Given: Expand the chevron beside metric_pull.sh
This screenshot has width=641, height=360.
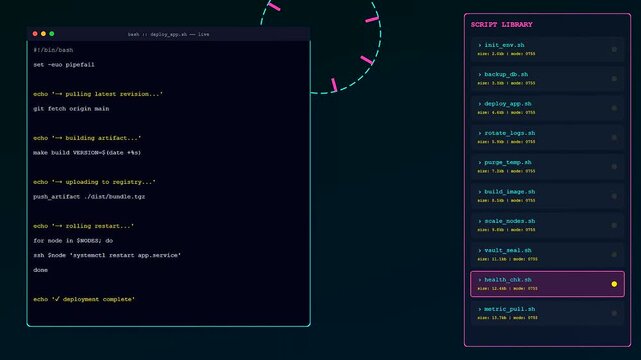Looking at the screenshot, I should (x=480, y=309).
